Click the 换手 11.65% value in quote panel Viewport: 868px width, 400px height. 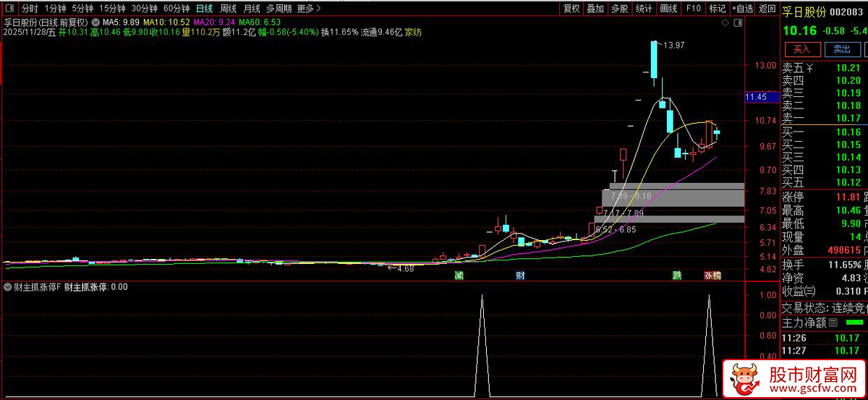pos(845,264)
